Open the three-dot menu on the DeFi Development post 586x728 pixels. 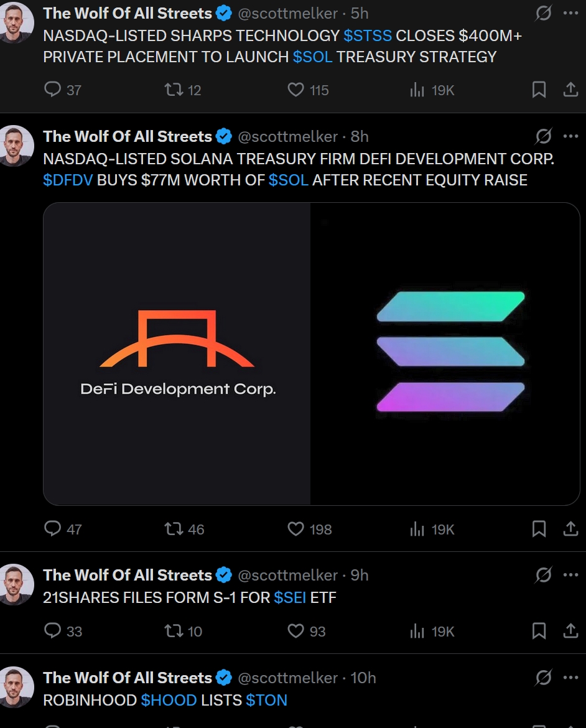point(570,136)
